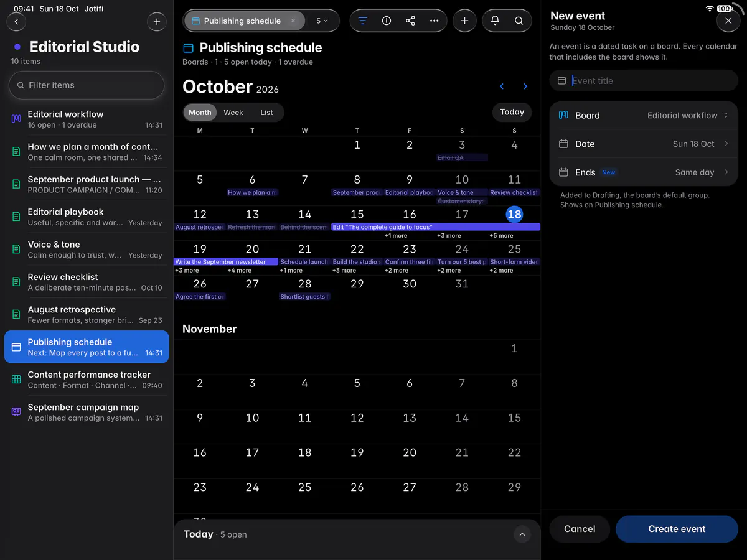Open Customer story event on October 10
Image resolution: width=747 pixels, height=560 pixels.
(x=462, y=201)
